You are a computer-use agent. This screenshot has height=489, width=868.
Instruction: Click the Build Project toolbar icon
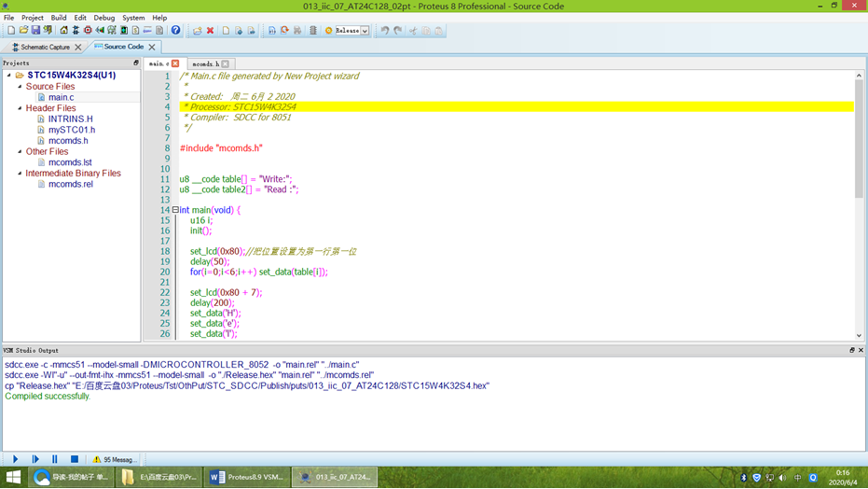[x=272, y=31]
